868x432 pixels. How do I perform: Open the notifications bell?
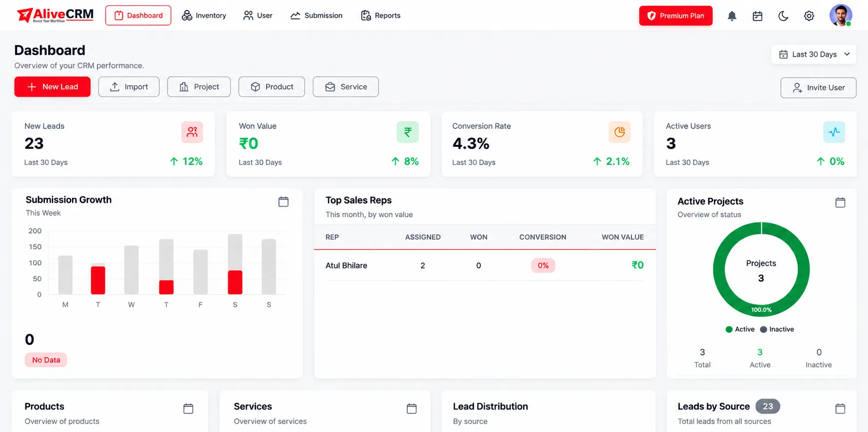[732, 16]
